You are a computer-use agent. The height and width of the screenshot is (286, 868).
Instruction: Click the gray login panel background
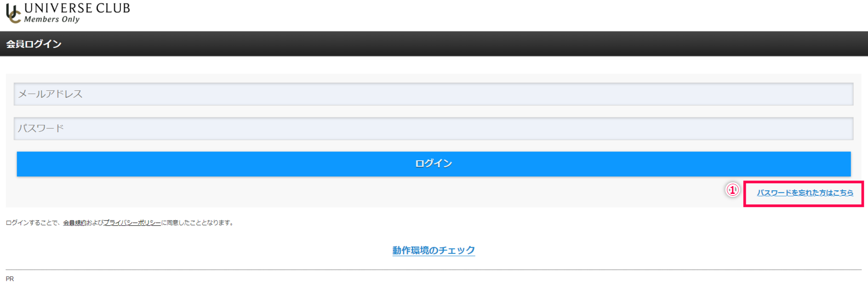point(368,193)
